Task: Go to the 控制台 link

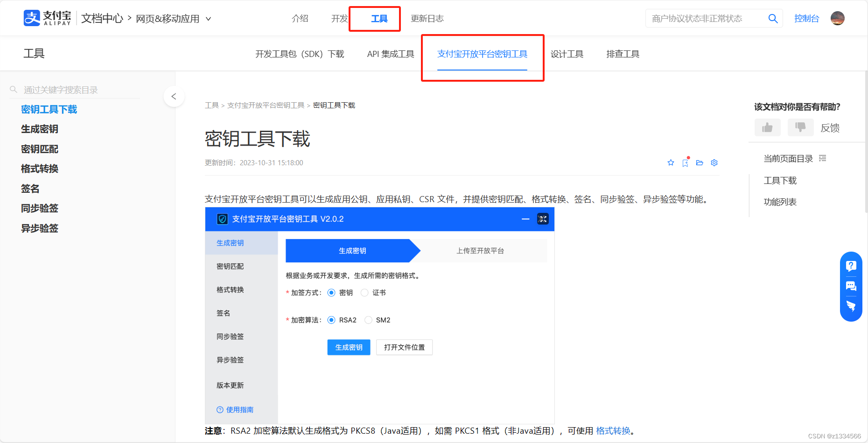Action: click(807, 19)
